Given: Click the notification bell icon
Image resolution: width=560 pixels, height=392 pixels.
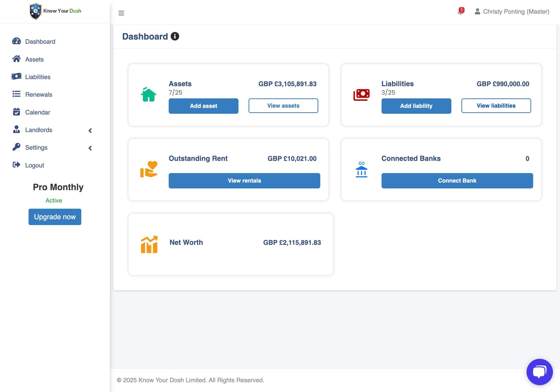Looking at the screenshot, I should tap(460, 11).
